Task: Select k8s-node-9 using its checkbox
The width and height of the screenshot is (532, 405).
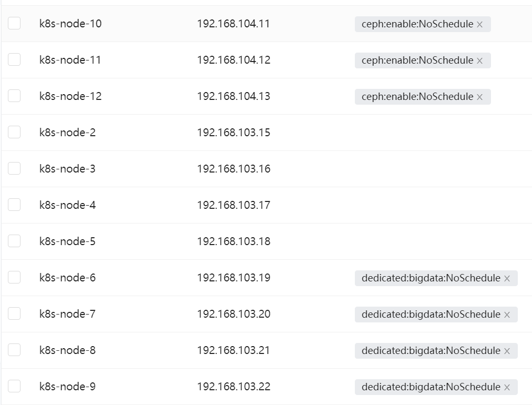Action: [14, 386]
